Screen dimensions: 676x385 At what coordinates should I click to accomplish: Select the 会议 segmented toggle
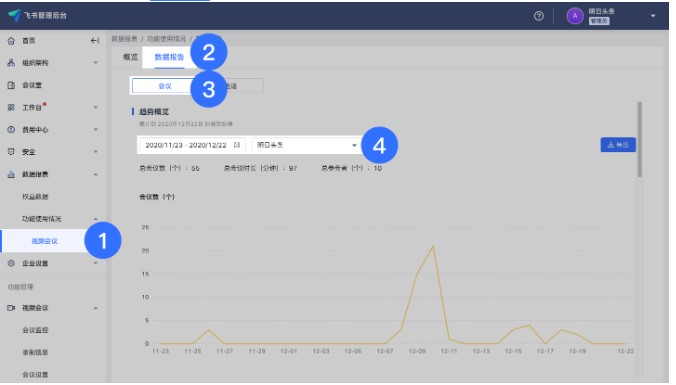coord(165,86)
